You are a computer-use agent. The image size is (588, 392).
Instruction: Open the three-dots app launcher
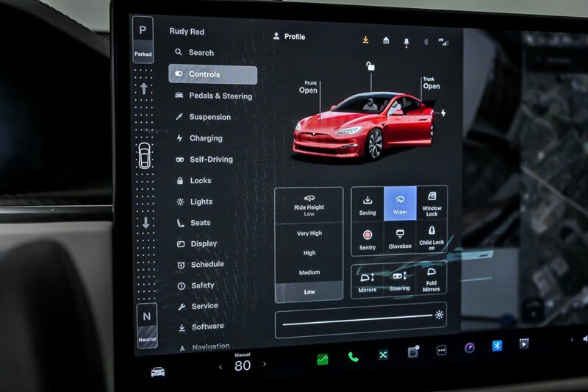442,350
